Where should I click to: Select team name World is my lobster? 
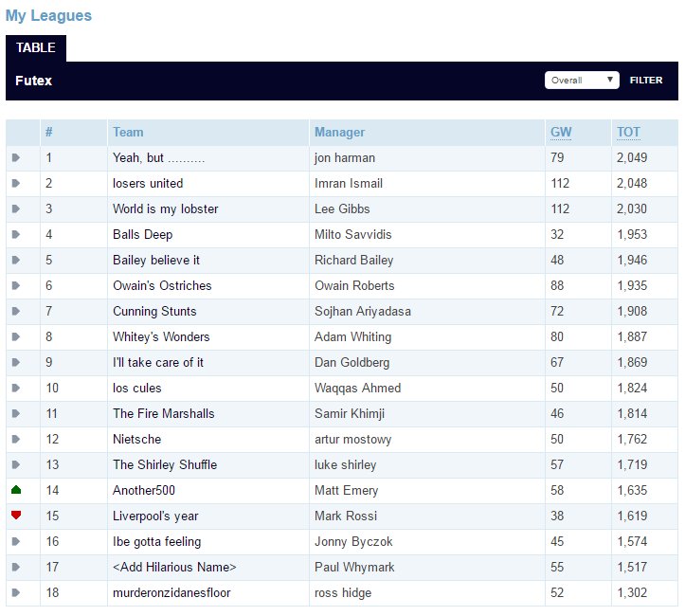point(165,208)
